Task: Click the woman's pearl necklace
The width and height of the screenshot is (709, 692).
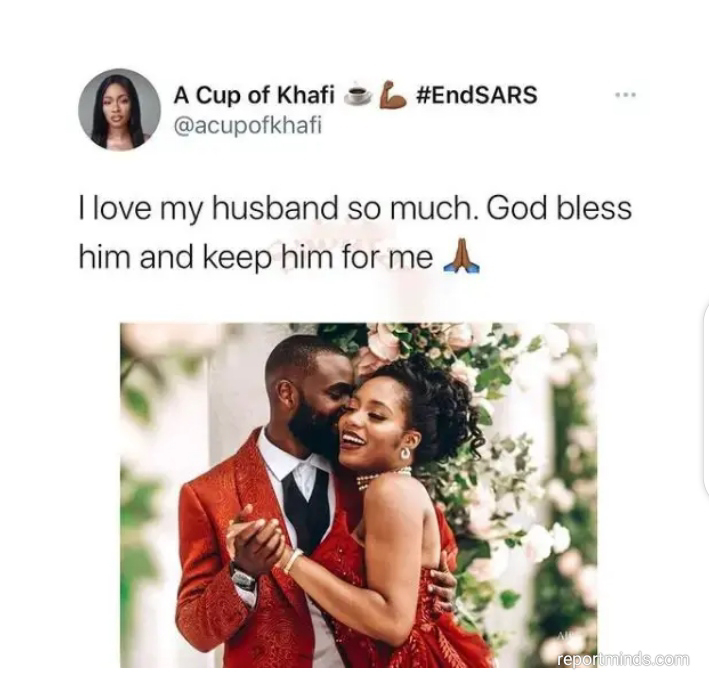Action: pos(382,479)
